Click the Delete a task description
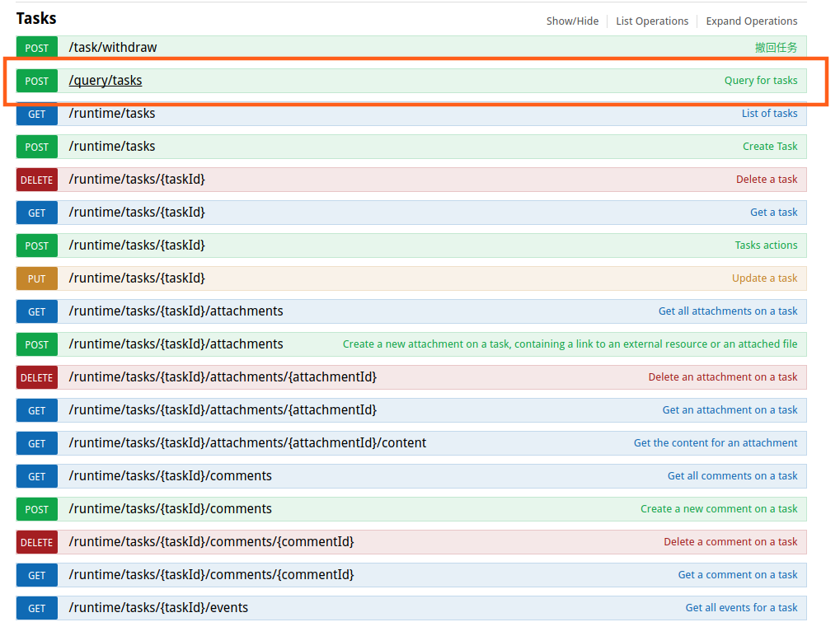Image resolution: width=840 pixels, height=622 pixels. (x=767, y=180)
